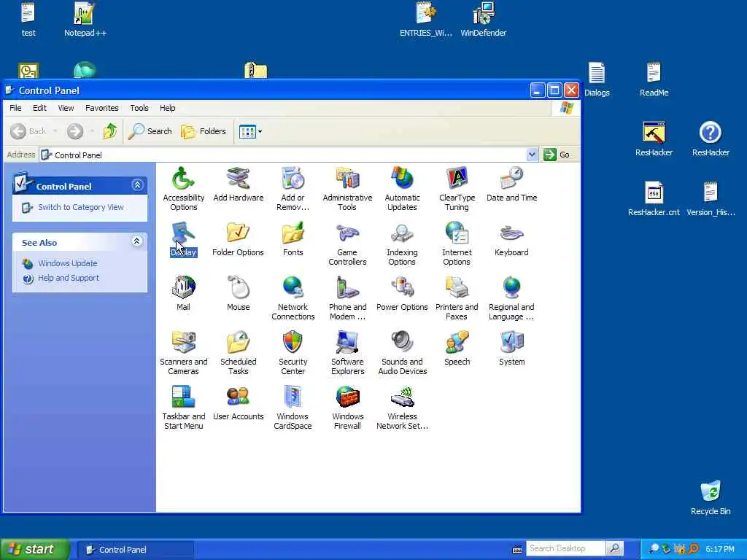Viewport: 747px width, 560px height.
Task: Select User Accounts icon
Action: tap(239, 397)
